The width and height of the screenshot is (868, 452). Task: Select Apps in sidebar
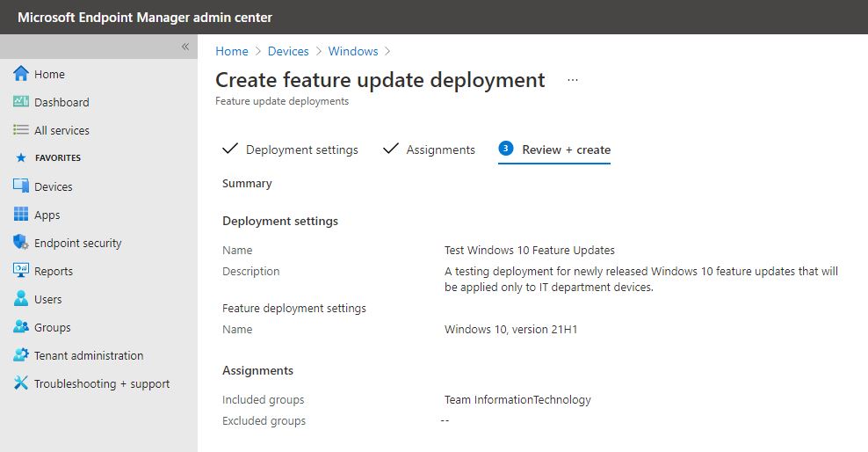pos(47,215)
